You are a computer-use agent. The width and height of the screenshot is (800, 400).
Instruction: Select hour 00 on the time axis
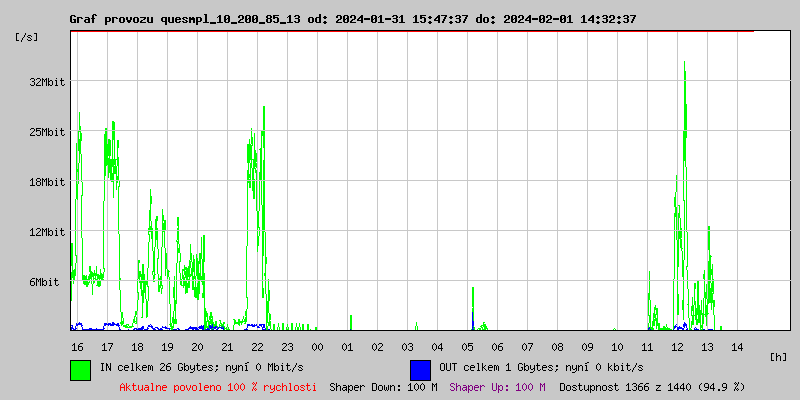(317, 346)
